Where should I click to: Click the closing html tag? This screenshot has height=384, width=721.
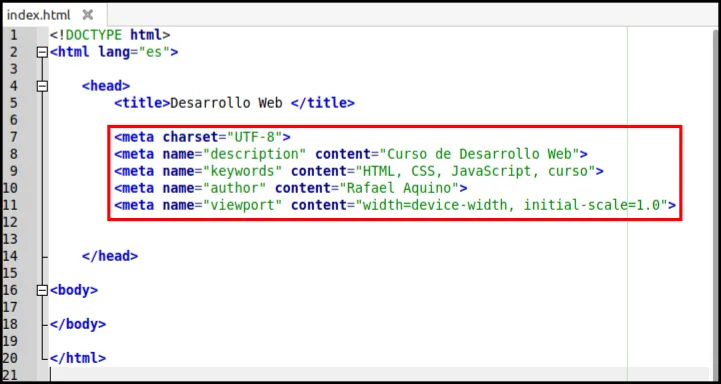coord(78,358)
